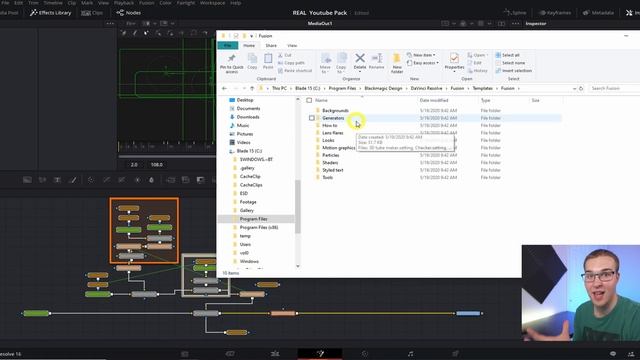Click Select all in Explorer ribbon
Image resolution: width=640 pixels, height=360 pixels.
[507, 55]
